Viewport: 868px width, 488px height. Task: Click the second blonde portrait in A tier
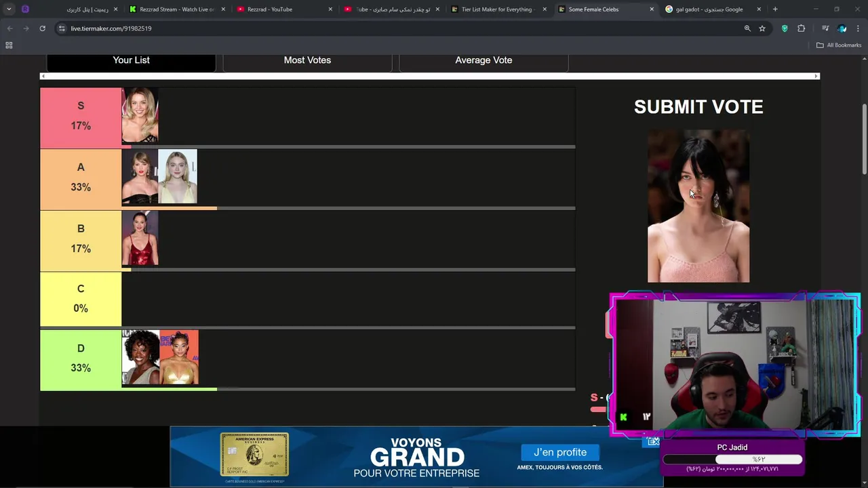(178, 177)
